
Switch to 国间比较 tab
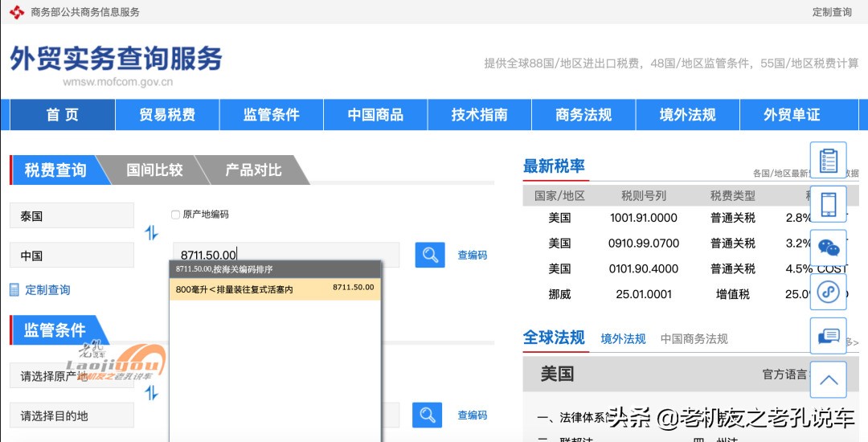click(154, 170)
